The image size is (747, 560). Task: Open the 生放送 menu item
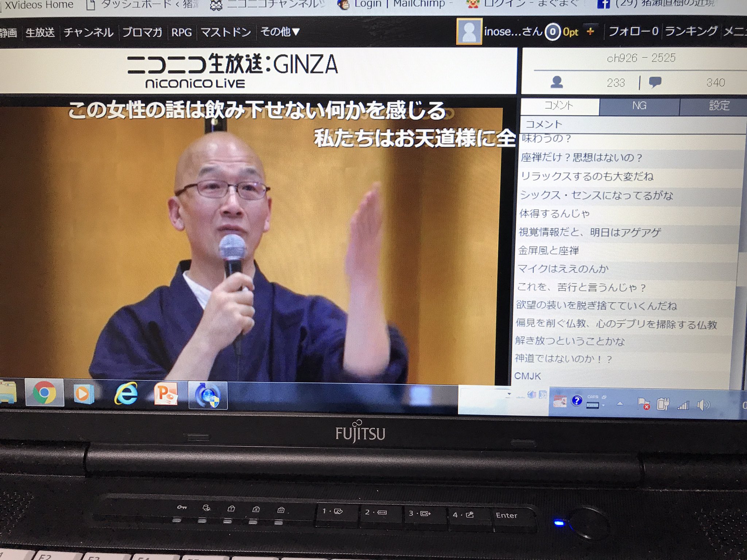pos(40,33)
